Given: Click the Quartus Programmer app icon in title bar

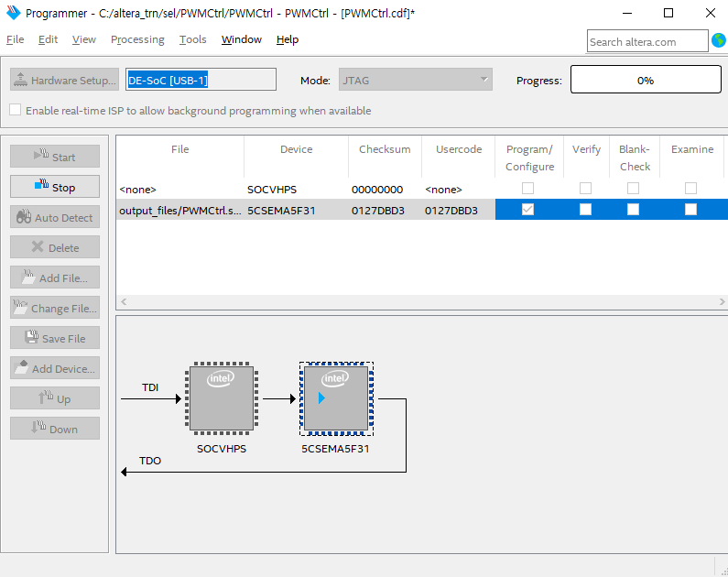Looking at the screenshot, I should point(14,13).
